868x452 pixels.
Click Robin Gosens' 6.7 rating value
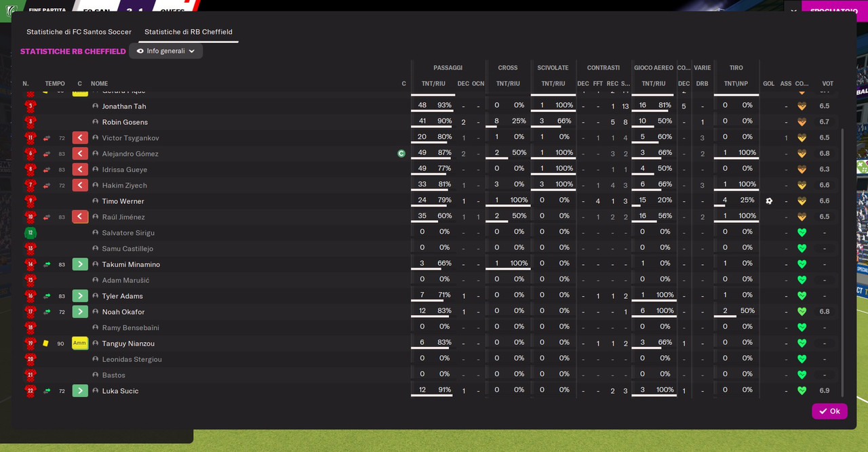[824, 122]
